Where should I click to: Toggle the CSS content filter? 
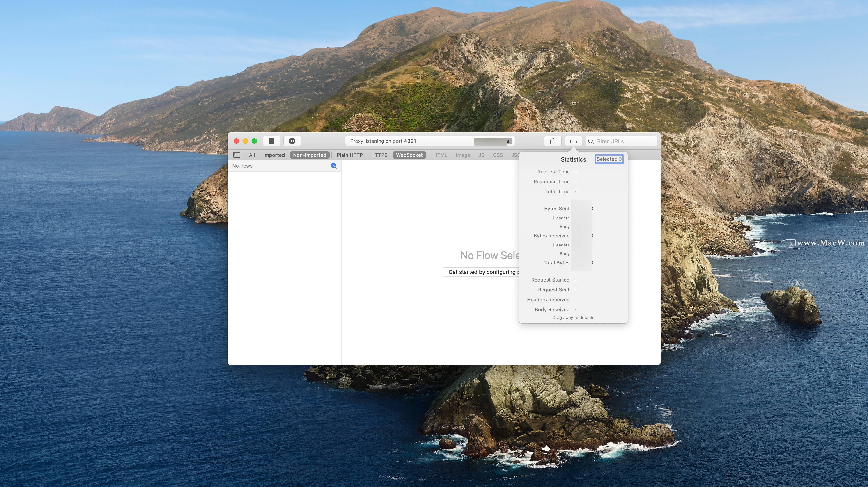[x=498, y=155]
